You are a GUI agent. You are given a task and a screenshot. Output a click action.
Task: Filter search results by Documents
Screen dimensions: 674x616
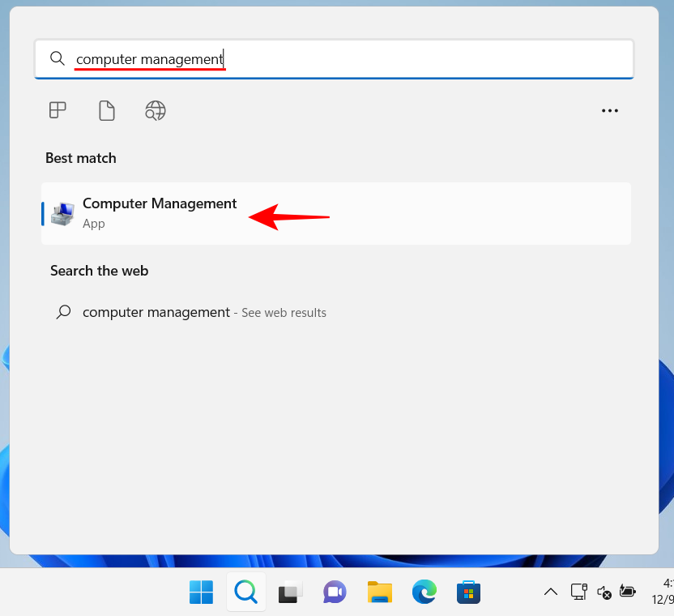pos(106,110)
